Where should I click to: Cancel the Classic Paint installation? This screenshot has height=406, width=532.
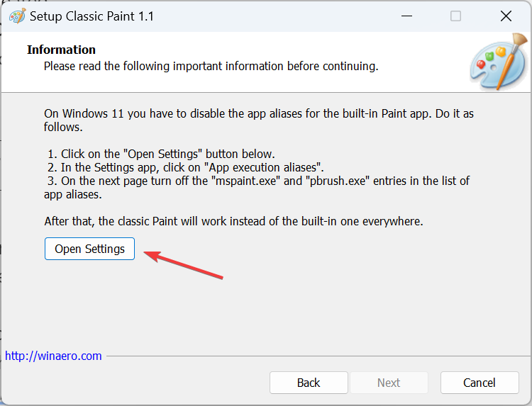click(480, 383)
